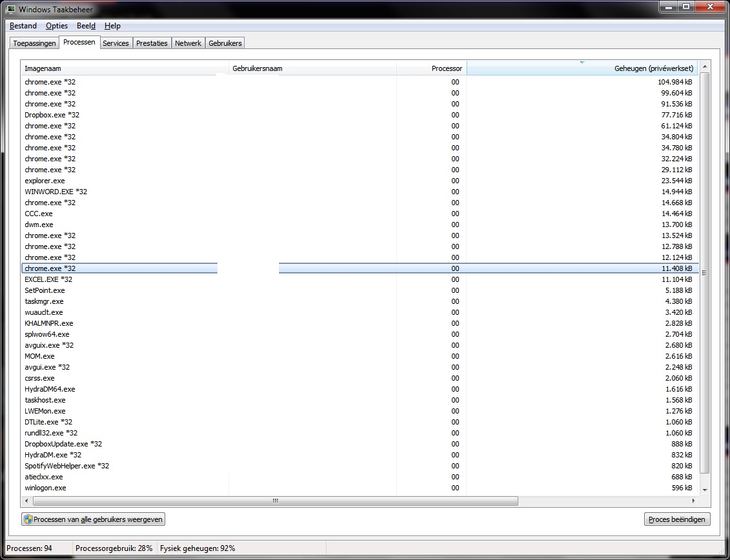730x560 pixels.
Task: Open the Opties menu
Action: [x=57, y=26]
